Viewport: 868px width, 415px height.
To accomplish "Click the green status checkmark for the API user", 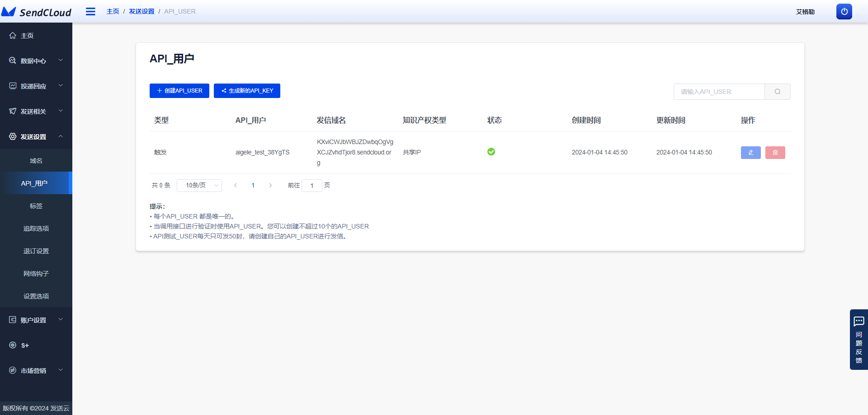I will click(491, 152).
